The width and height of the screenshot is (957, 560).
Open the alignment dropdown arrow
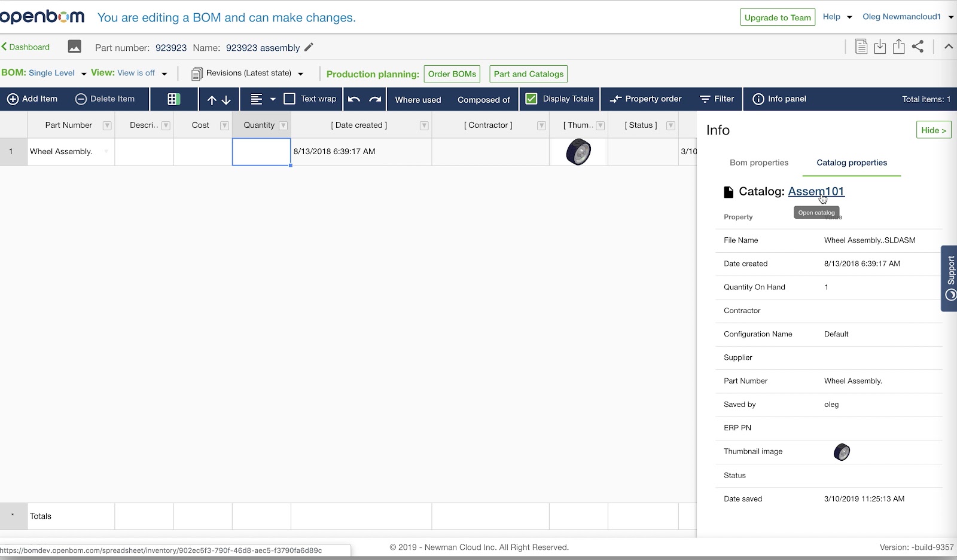click(273, 99)
